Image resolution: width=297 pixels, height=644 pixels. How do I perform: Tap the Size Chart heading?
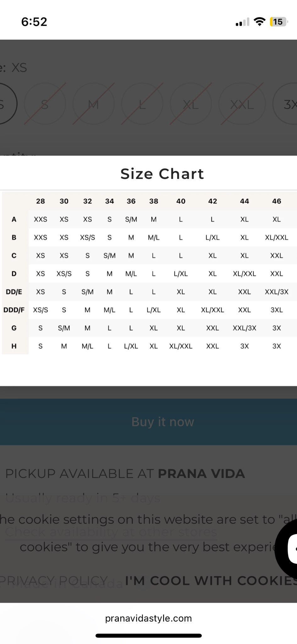pyautogui.click(x=162, y=174)
